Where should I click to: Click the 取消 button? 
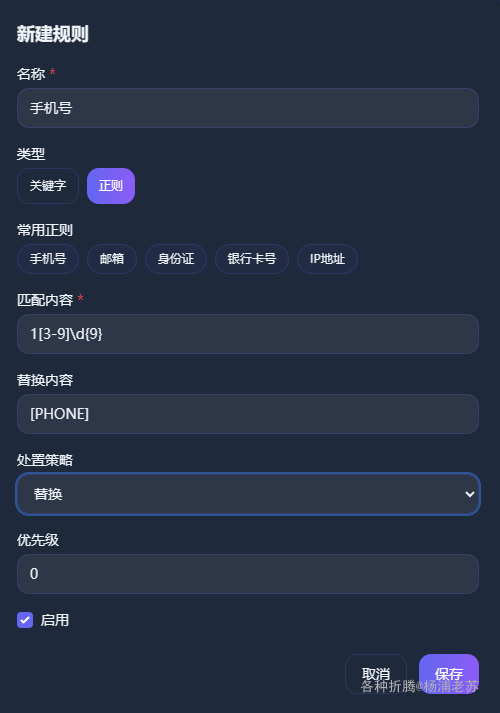pos(376,673)
